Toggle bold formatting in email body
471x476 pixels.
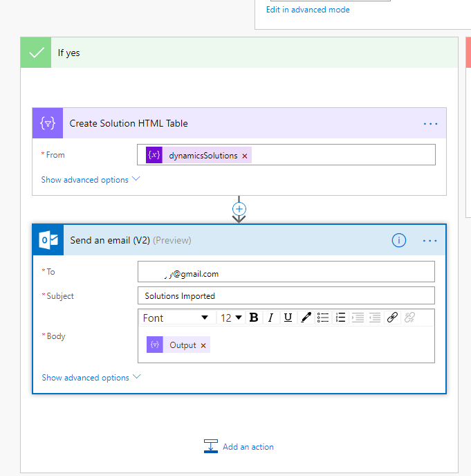pyautogui.click(x=254, y=318)
